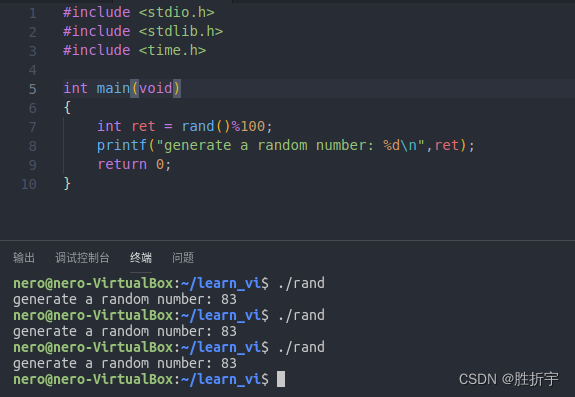
Task: Open the 问题 tab
Action: point(183,258)
